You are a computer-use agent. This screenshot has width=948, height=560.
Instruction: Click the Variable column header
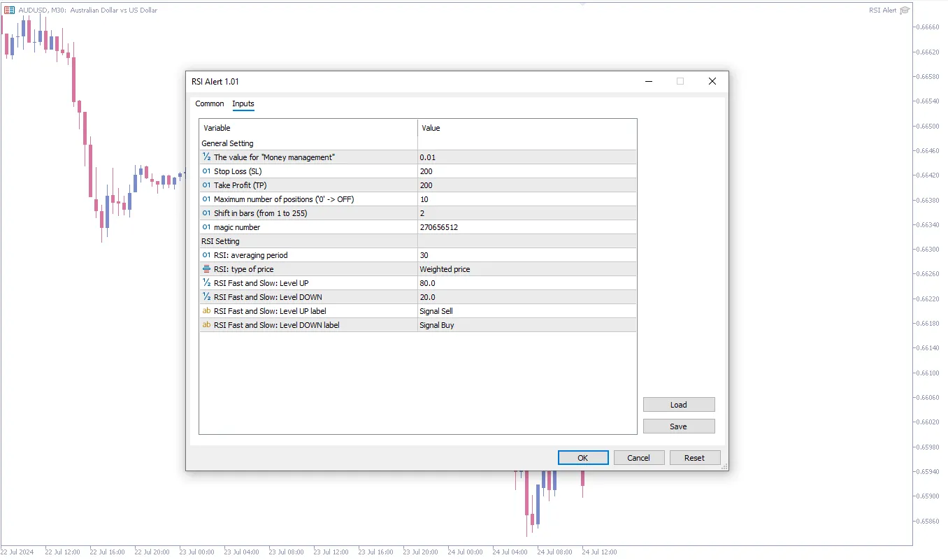pos(308,128)
